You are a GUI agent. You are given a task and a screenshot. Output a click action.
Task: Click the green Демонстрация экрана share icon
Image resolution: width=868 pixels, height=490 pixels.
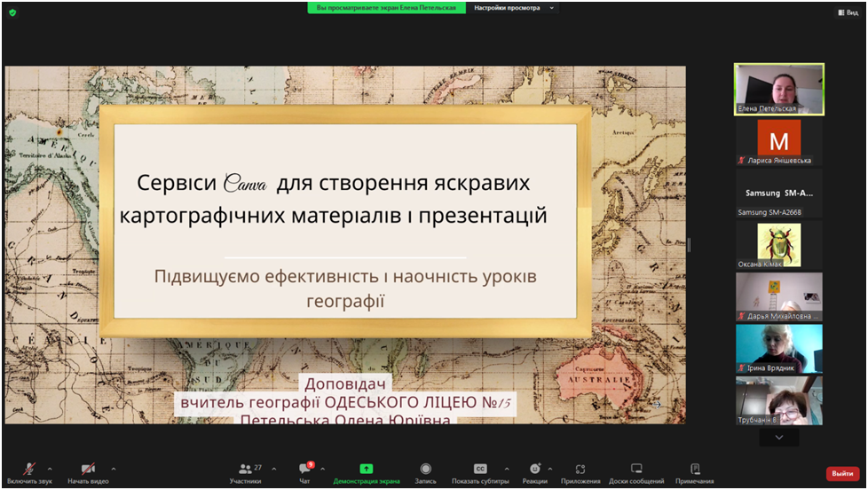pos(366,470)
